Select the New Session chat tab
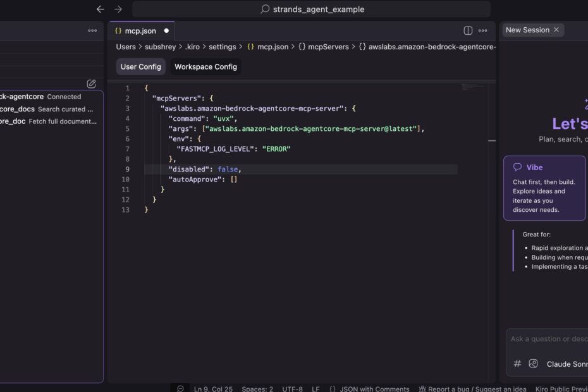Viewport: 588px width, 392px height. coord(527,30)
